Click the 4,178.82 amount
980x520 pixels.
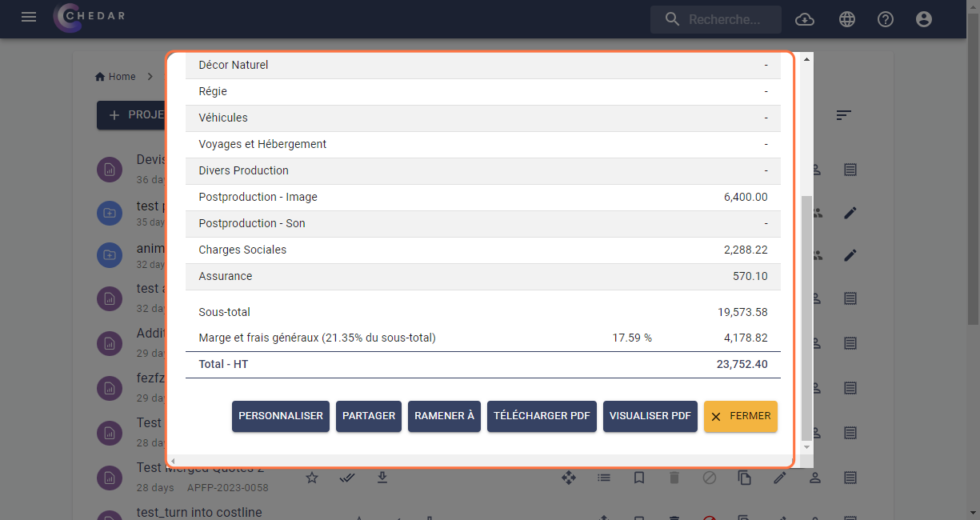[746, 338]
